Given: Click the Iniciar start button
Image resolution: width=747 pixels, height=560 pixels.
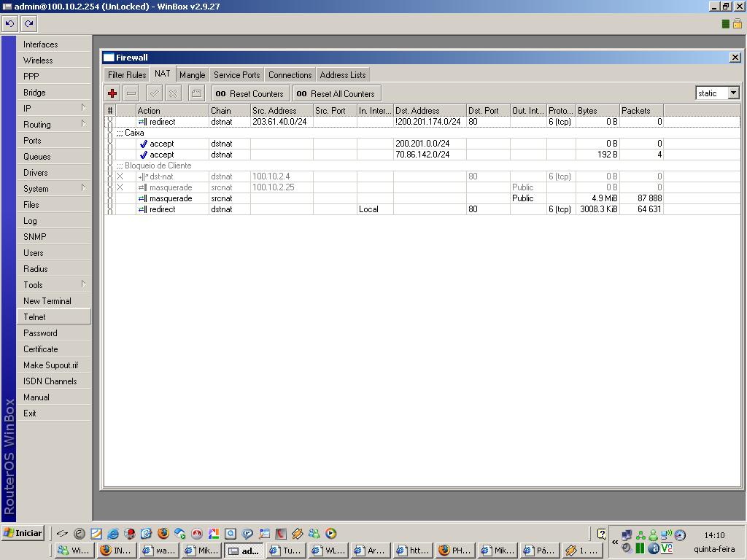Looking at the screenshot, I should point(23,533).
